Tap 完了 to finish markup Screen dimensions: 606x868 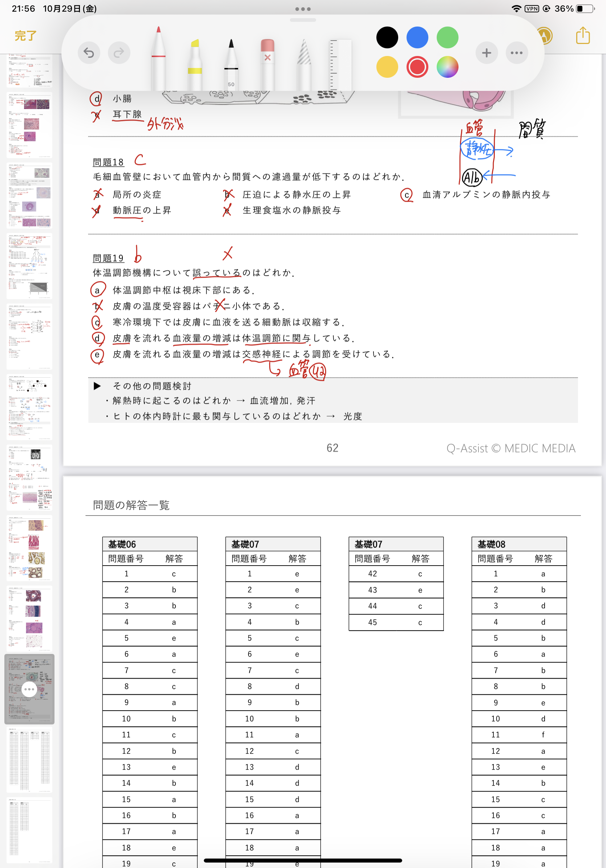coord(25,36)
